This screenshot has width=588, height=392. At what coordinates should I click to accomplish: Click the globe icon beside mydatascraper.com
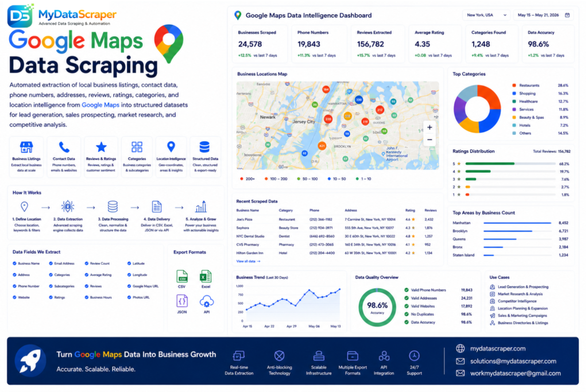[x=460, y=348]
